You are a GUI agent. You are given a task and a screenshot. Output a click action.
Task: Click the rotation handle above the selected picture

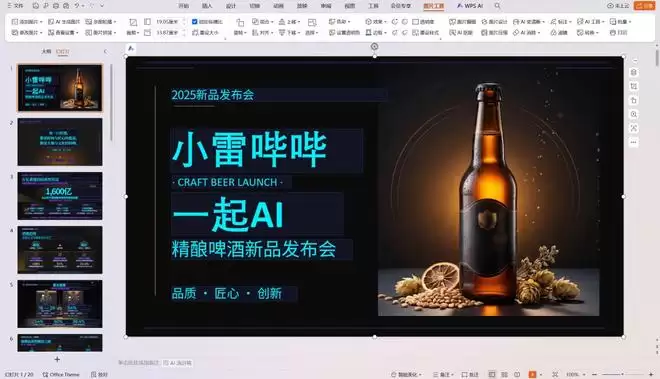tap(374, 46)
